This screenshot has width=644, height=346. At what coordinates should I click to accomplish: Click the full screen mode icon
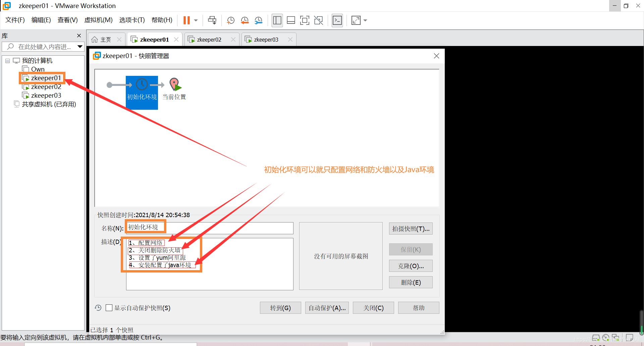pyautogui.click(x=305, y=20)
